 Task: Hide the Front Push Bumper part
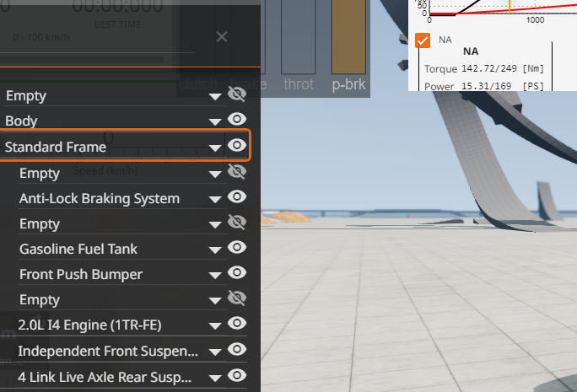[x=238, y=273]
